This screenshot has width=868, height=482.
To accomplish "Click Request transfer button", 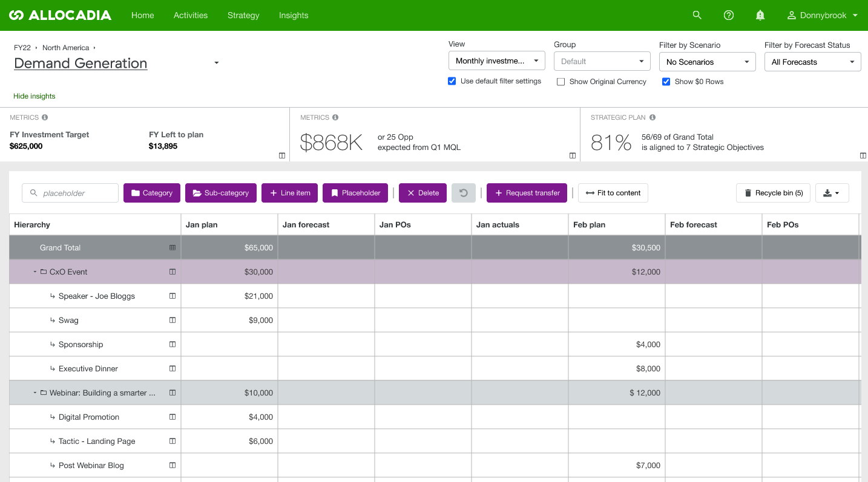I will tap(527, 193).
